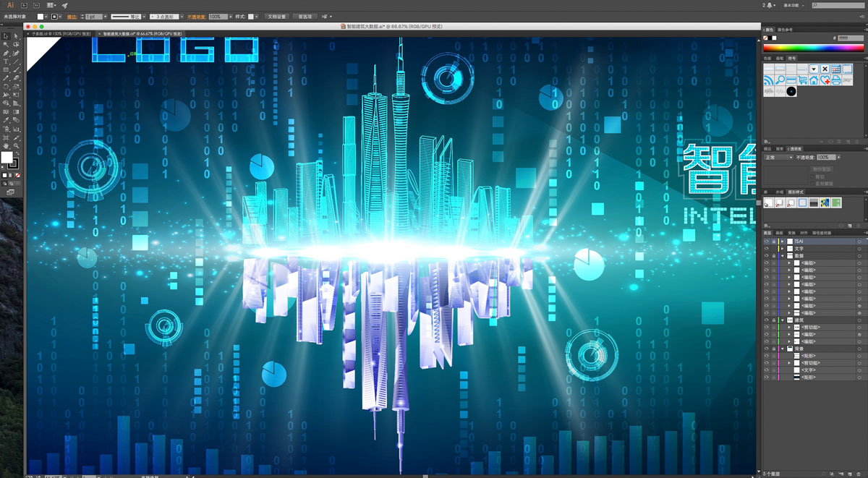Viewport: 868px width, 478px height.
Task: Click the black circle symbol in Symbols panel
Action: point(791,91)
